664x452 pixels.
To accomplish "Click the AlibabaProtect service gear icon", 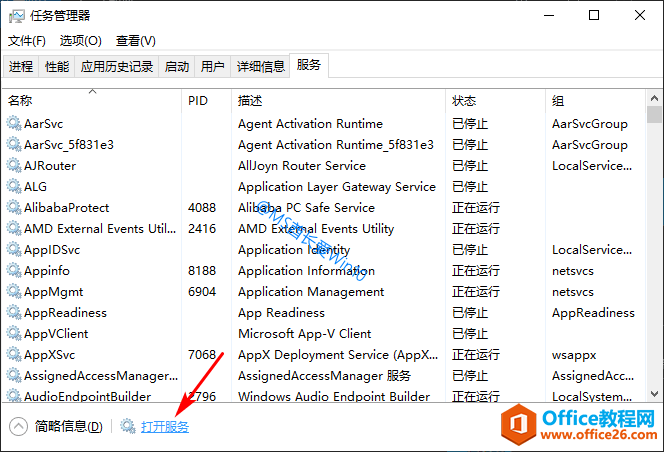I will coord(14,208).
